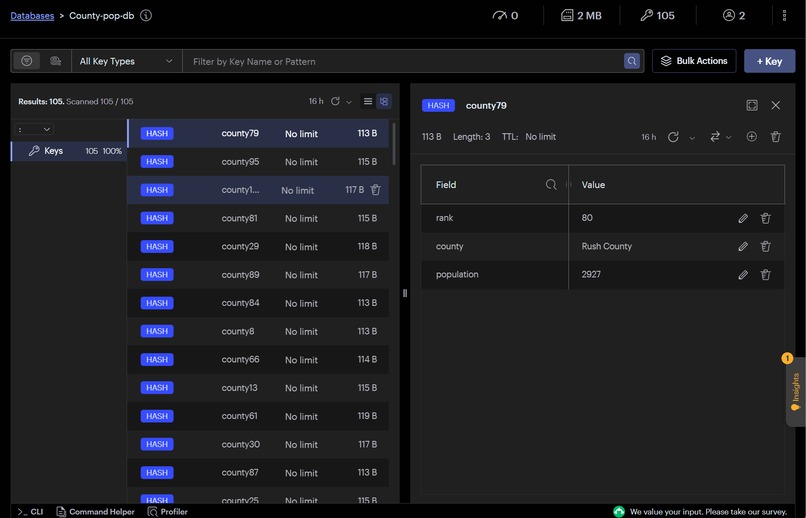Open the All Key Types dropdown

tap(126, 61)
